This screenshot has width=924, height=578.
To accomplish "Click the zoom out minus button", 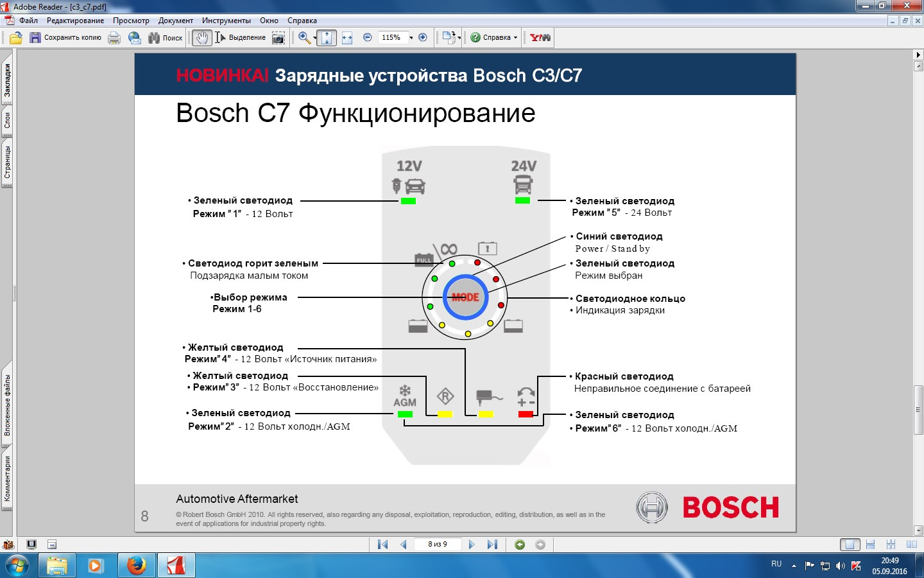I will pos(368,38).
